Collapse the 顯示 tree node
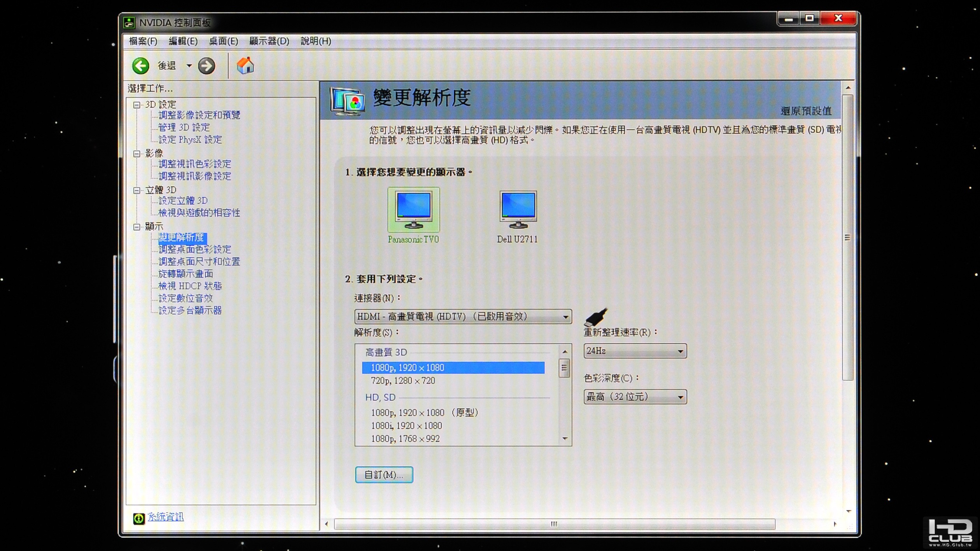Image resolution: width=980 pixels, height=551 pixels. click(x=136, y=227)
